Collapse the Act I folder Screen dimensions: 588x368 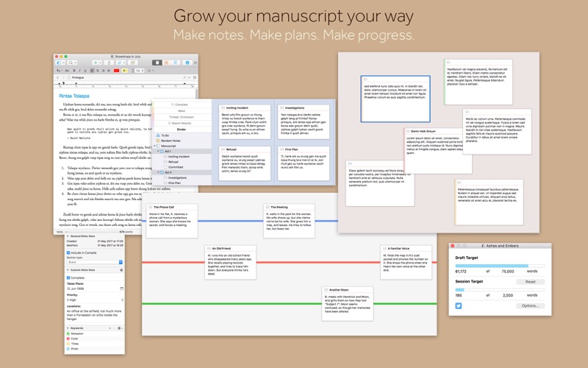pos(159,151)
